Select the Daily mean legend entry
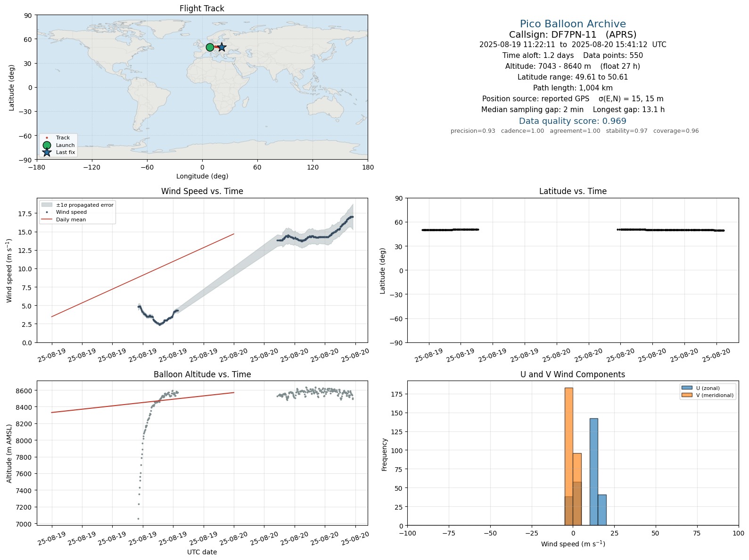 click(64, 219)
